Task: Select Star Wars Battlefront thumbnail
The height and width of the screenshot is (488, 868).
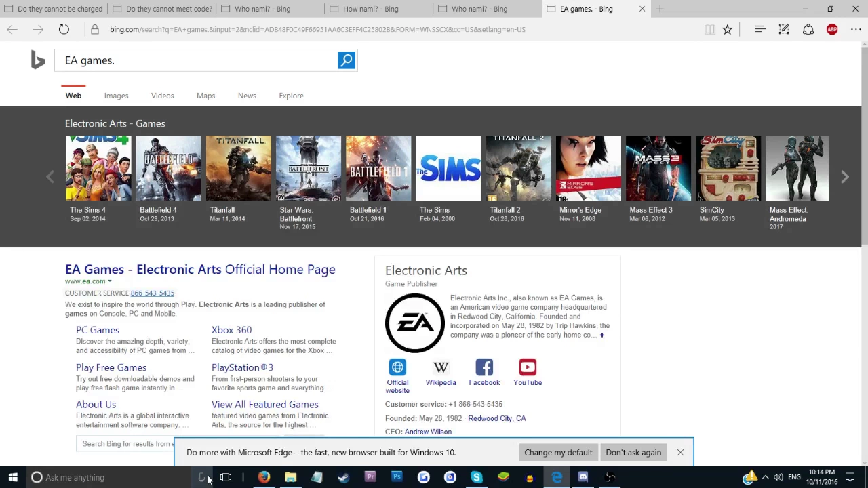Action: coord(309,168)
